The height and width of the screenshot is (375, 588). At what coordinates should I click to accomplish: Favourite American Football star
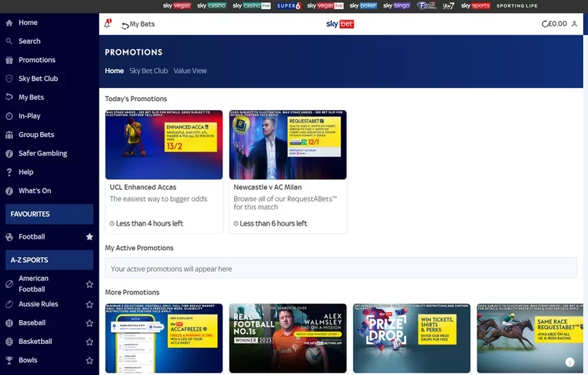(x=90, y=284)
